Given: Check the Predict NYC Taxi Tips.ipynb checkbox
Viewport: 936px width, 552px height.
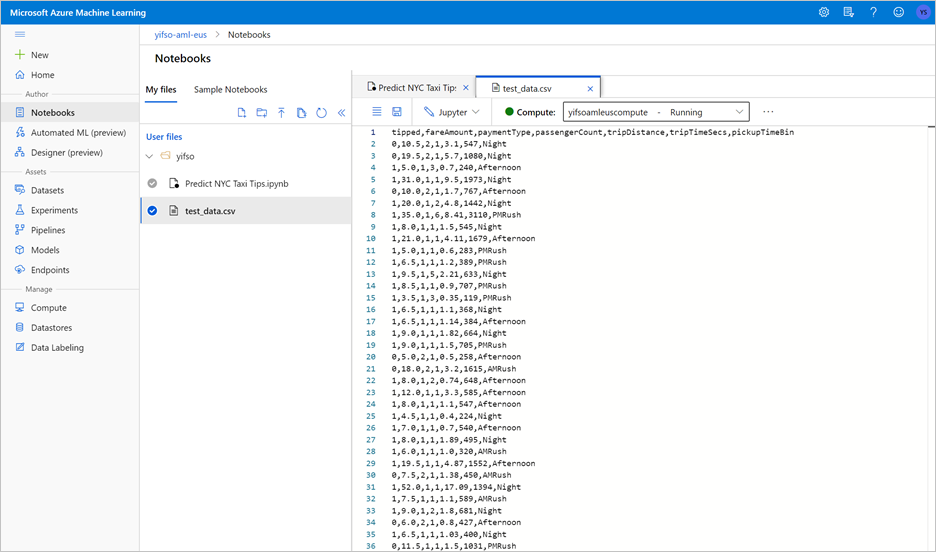Looking at the screenshot, I should click(152, 184).
